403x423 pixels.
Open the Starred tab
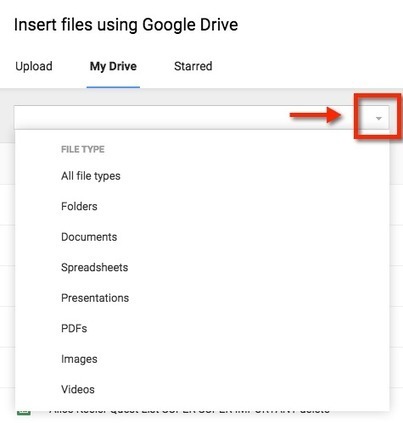coord(193,66)
